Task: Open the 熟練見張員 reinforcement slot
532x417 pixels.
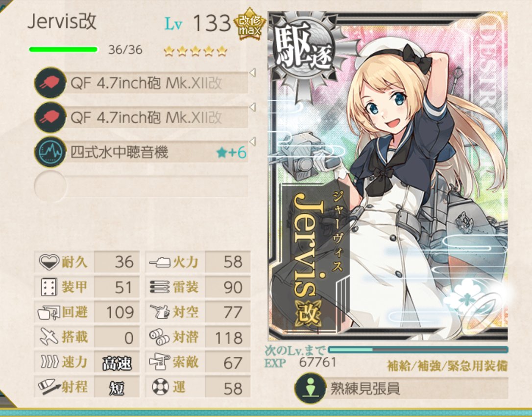Action: pos(401,389)
